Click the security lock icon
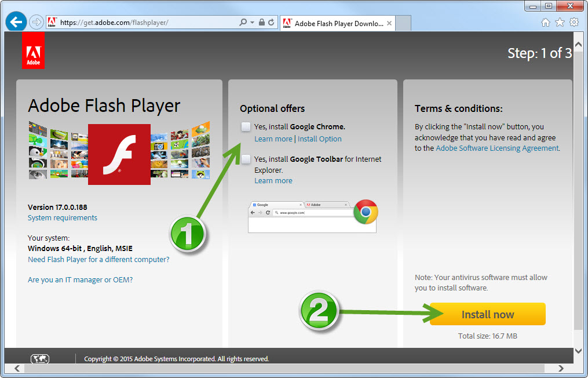 coord(262,23)
